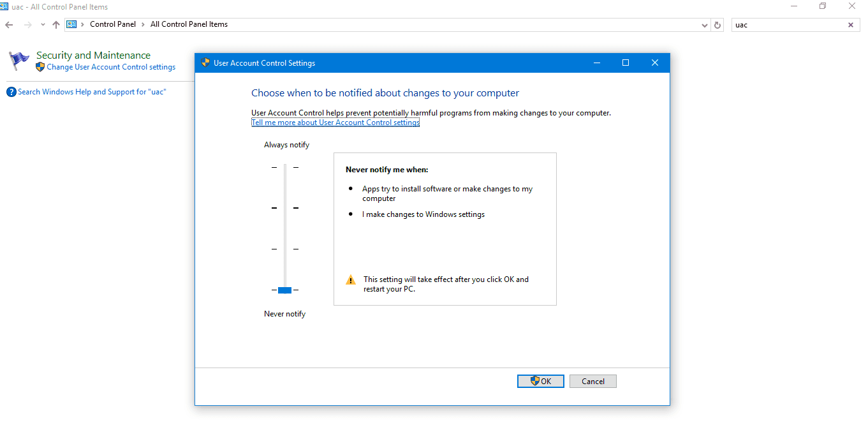The image size is (868, 446).
Task: Refresh the Control Panel view
Action: [x=717, y=25]
